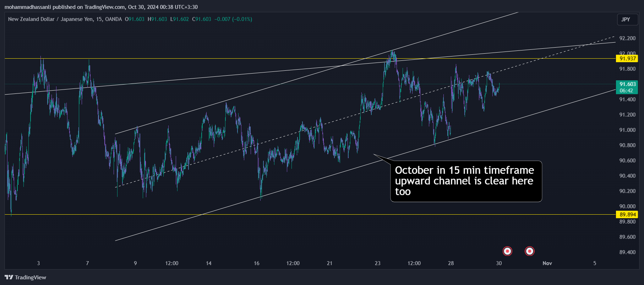
Task: Click the date 3 on time axis
Action: [x=38, y=263]
